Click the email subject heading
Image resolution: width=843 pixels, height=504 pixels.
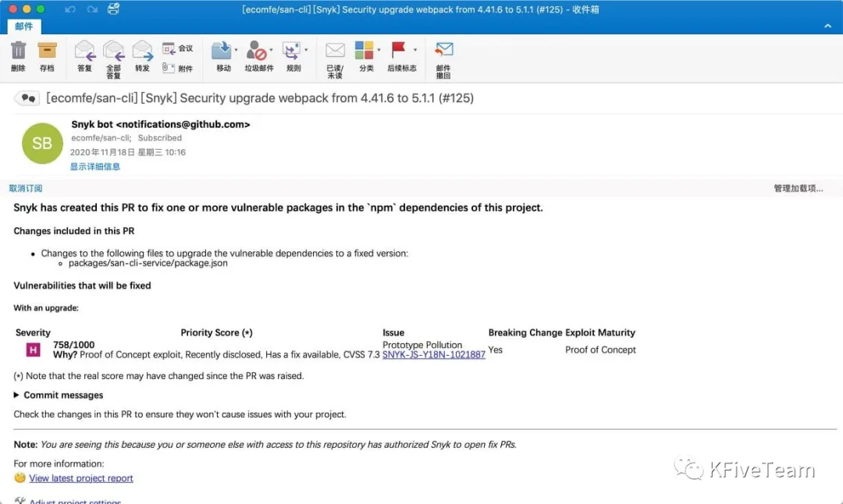(x=260, y=98)
